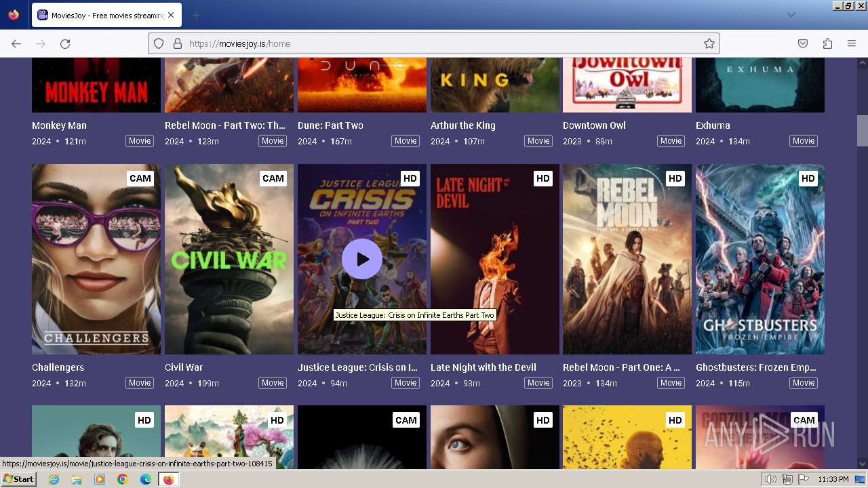Image resolution: width=868 pixels, height=488 pixels.
Task: Bookmark the page with the star icon
Action: 709,43
